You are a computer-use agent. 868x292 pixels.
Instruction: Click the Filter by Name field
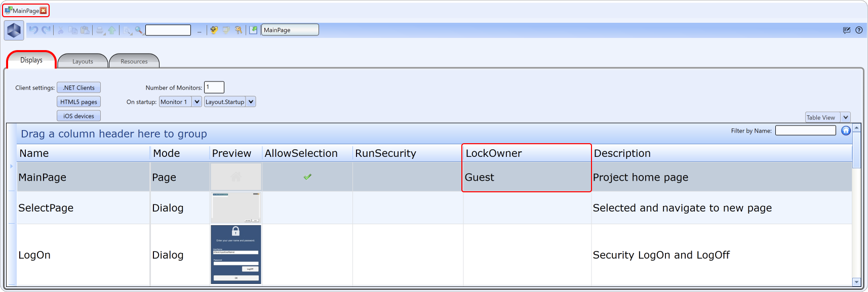point(805,131)
